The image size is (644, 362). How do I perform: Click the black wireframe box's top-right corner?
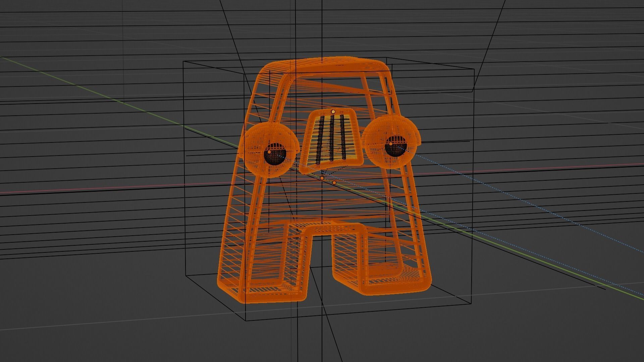coord(474,69)
